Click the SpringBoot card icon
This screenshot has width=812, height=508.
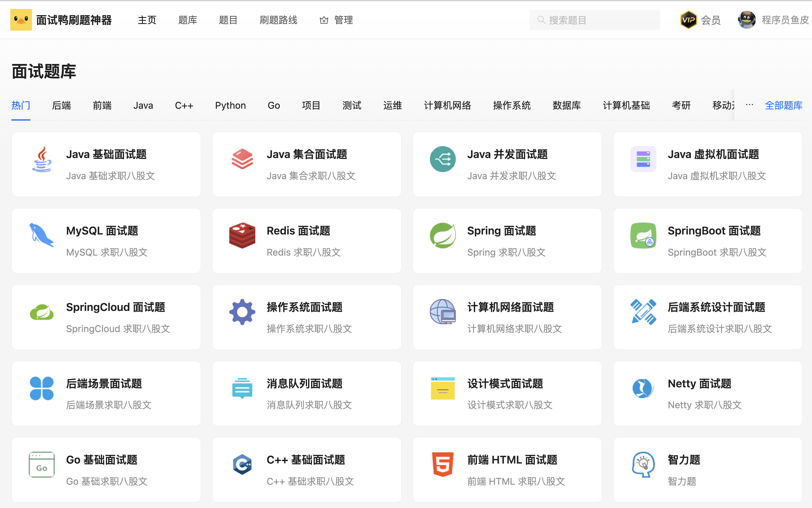643,236
